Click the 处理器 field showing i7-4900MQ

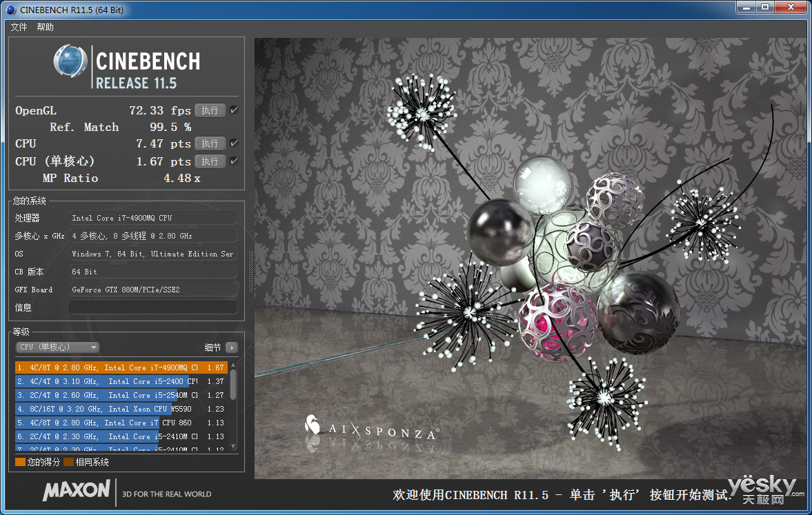(153, 218)
